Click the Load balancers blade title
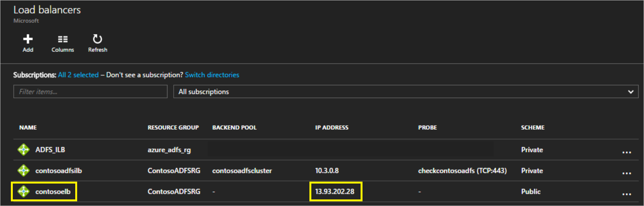The width and height of the screenshot is (644, 206). coord(47,10)
